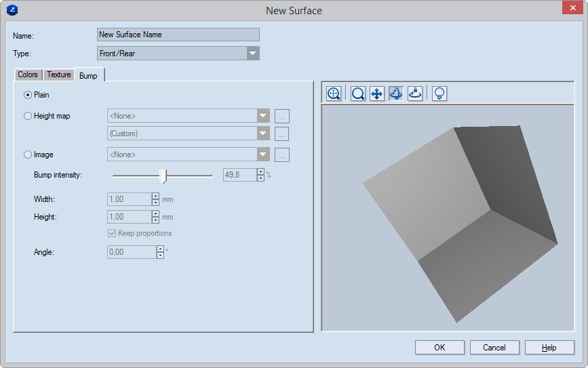The width and height of the screenshot is (588, 368).
Task: Select the Image radio button
Action: tap(28, 155)
